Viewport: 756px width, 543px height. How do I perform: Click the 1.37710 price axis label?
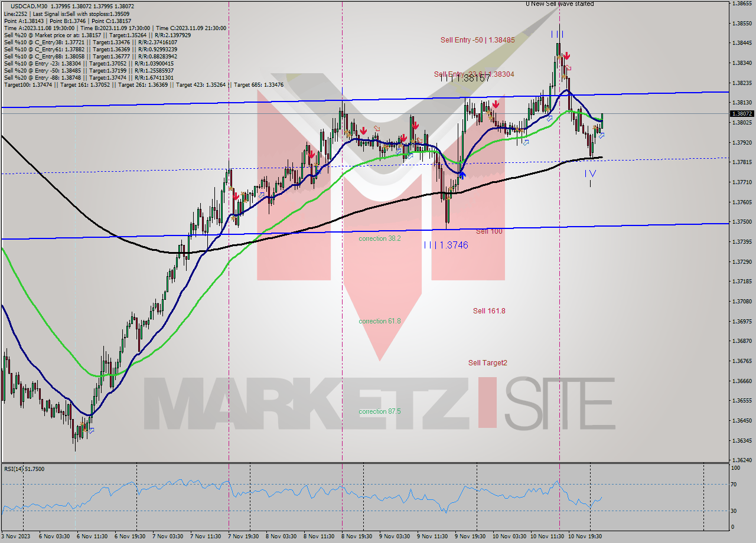[742, 182]
